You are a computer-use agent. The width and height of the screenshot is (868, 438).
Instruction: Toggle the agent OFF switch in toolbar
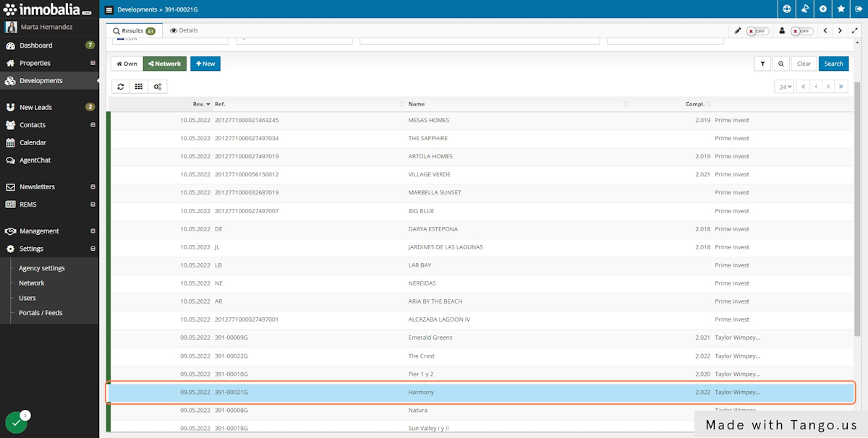click(801, 30)
